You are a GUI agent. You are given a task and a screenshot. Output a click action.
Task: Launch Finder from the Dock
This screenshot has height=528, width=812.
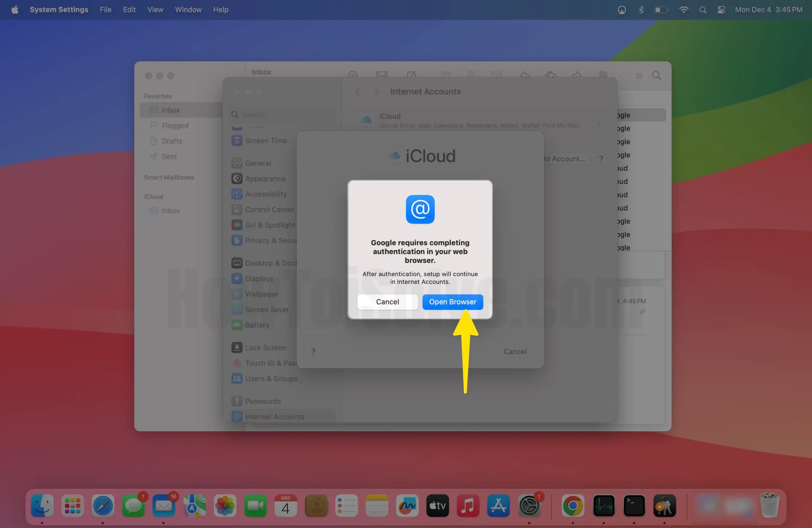(42, 505)
